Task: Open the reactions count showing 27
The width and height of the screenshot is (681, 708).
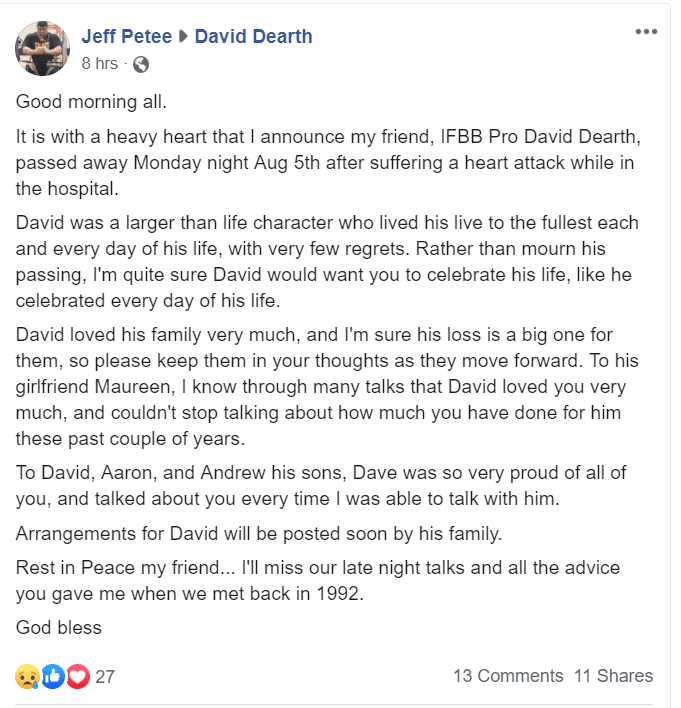Action: point(105,677)
